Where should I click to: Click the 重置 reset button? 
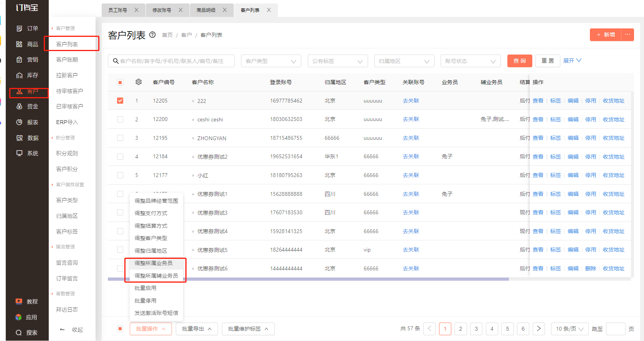548,61
